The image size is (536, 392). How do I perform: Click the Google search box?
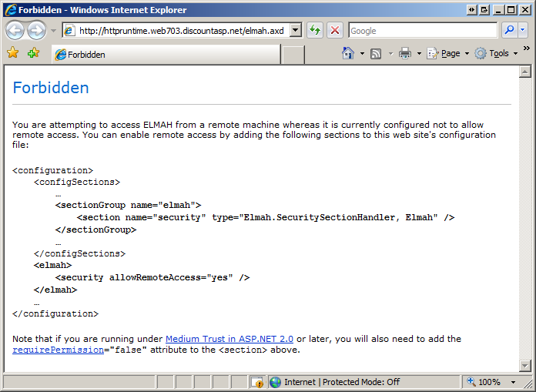click(423, 31)
